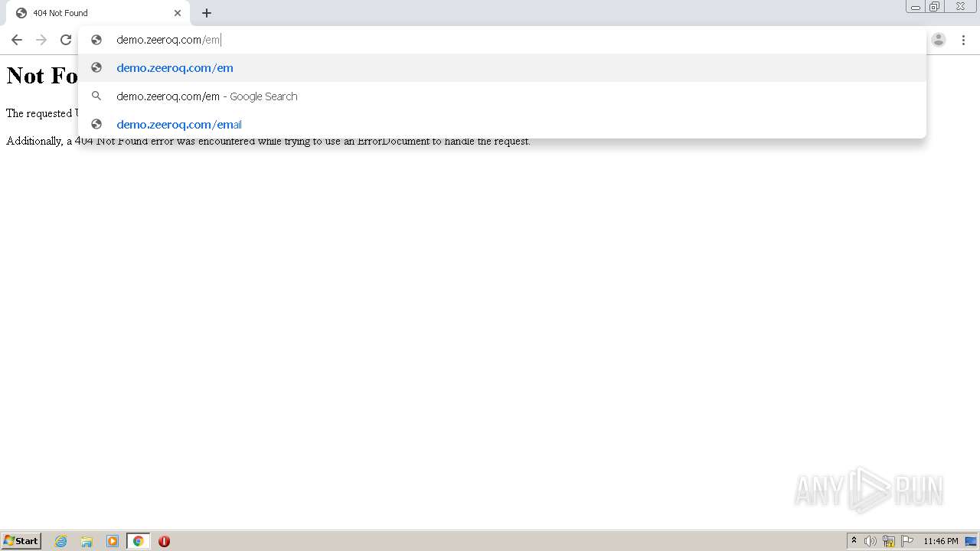Show hidden system tray icons
The height and width of the screenshot is (551, 980).
pos(854,541)
